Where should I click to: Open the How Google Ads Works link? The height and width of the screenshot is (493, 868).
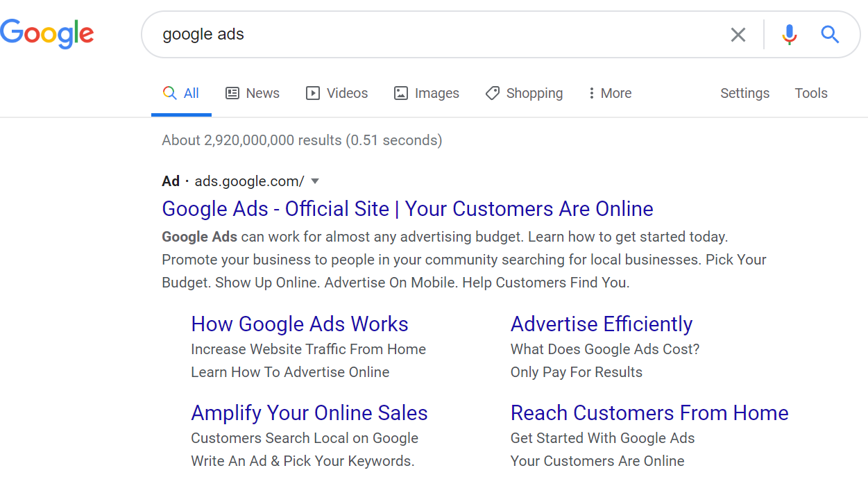click(x=300, y=324)
